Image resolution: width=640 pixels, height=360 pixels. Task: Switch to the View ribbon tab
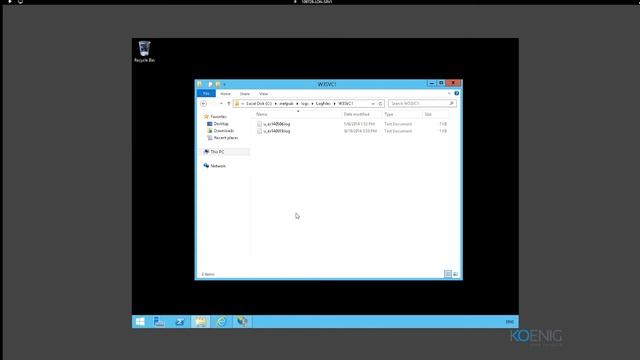264,93
